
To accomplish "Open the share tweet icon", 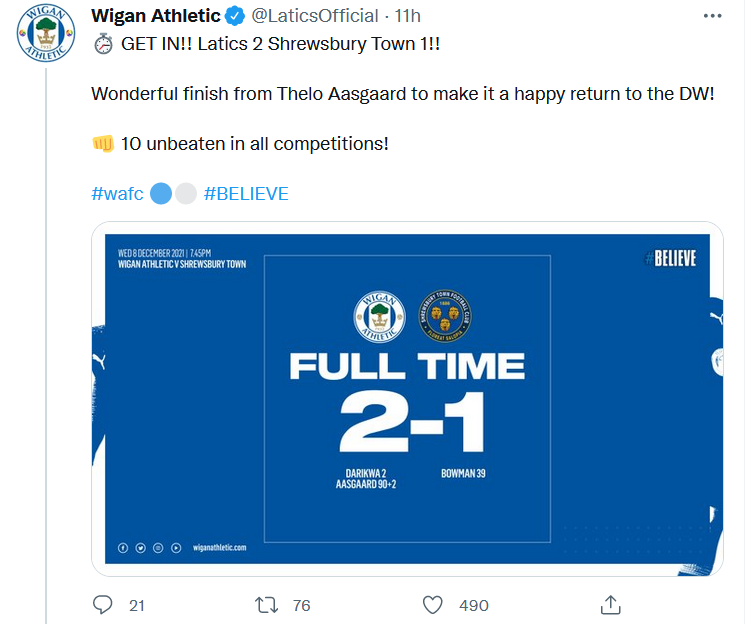I will [x=611, y=604].
